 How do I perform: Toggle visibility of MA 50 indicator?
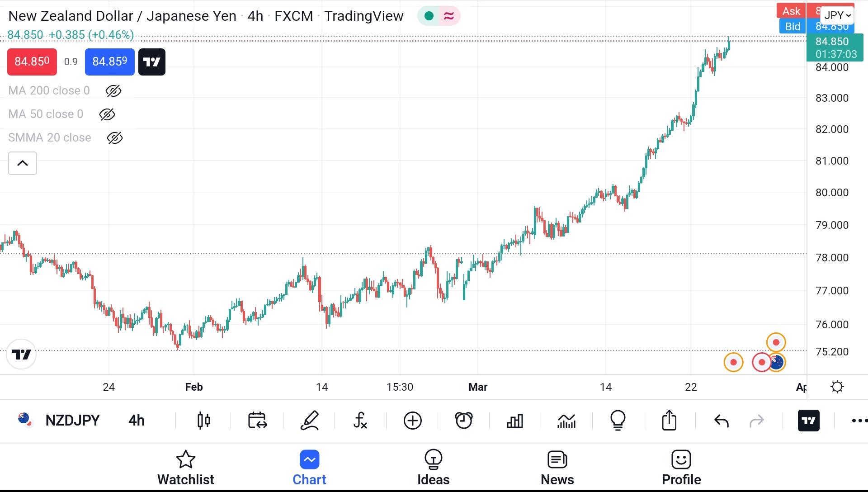point(107,114)
